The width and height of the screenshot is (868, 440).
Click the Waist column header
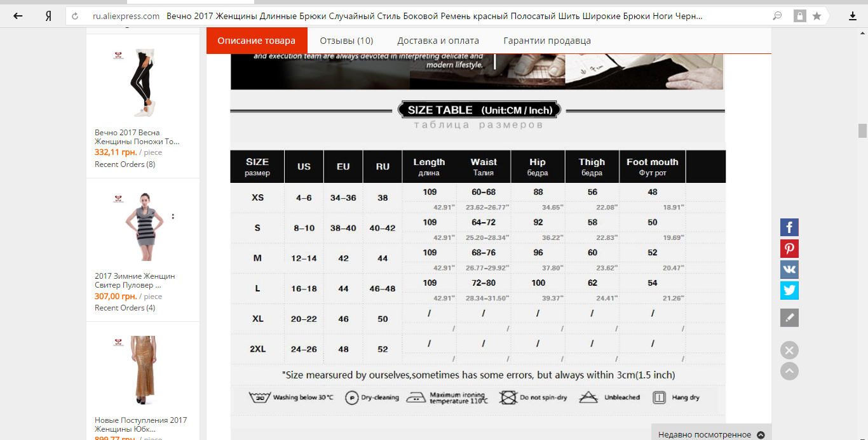click(x=484, y=166)
